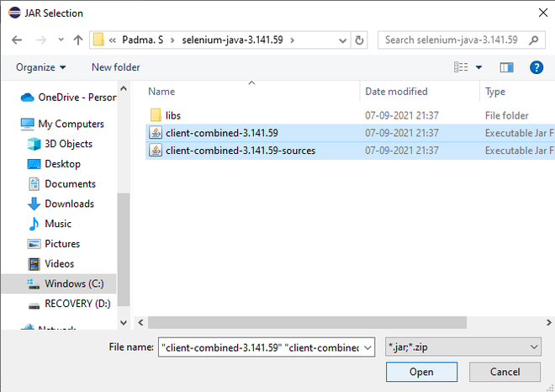The image size is (555, 392).
Task: Sort by the Date modified column
Action: [x=396, y=92]
